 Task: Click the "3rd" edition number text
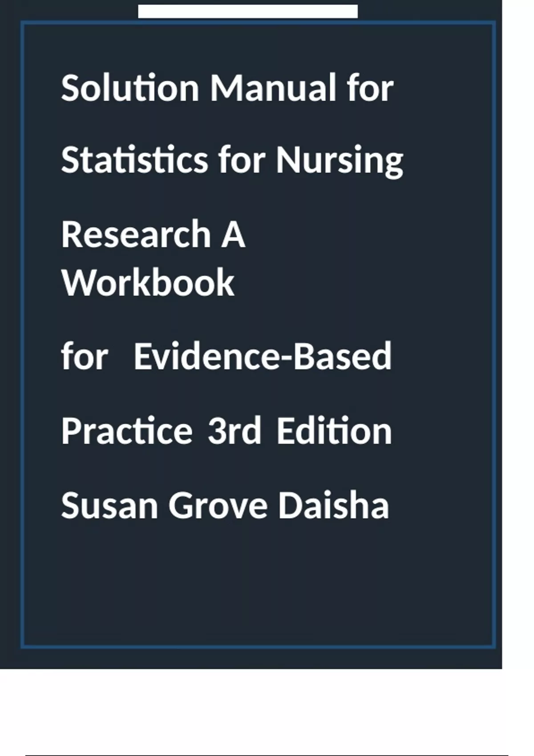coord(234,431)
